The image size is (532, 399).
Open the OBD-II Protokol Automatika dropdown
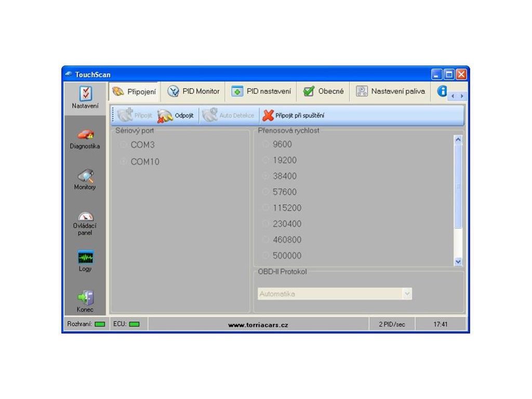[407, 294]
